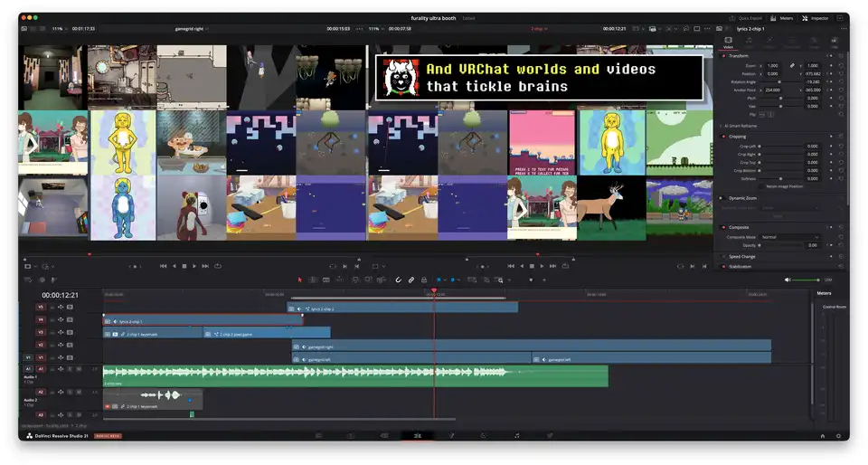Open timeline viewer 111% zoom dropdown
The width and height of the screenshot is (868, 465).
[376, 29]
